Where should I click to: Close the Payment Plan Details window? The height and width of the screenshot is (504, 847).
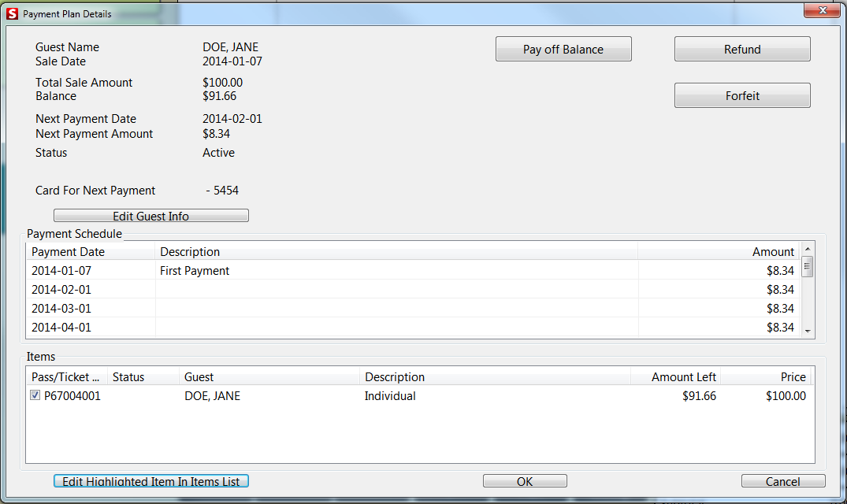pos(823,11)
